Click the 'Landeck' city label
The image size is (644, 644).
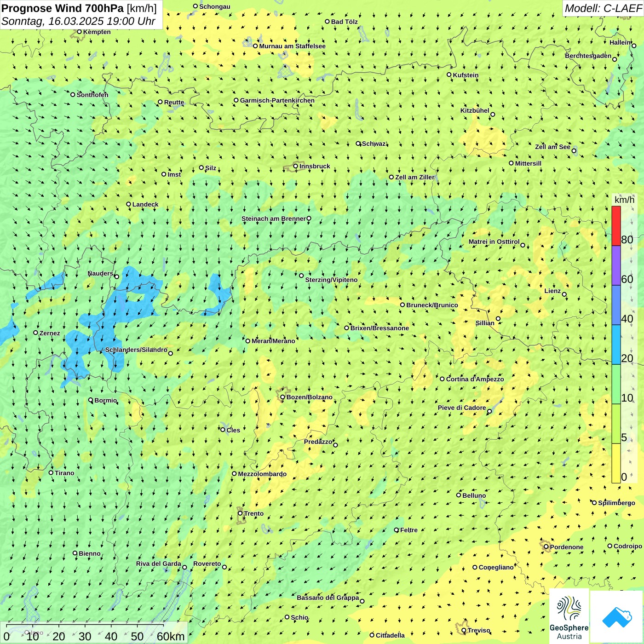(145, 205)
